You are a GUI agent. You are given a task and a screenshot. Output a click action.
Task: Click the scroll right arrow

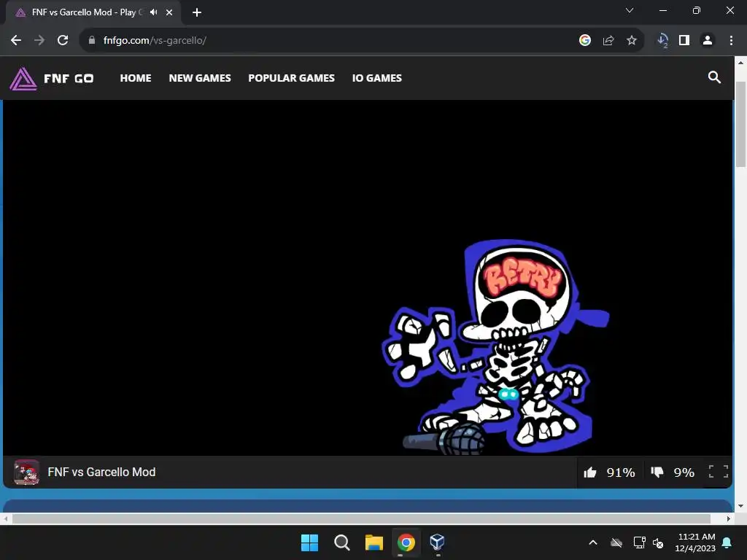tap(729, 518)
